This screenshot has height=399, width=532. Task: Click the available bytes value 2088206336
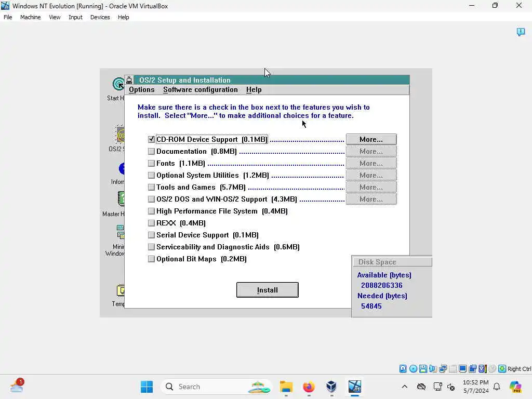tap(382, 286)
